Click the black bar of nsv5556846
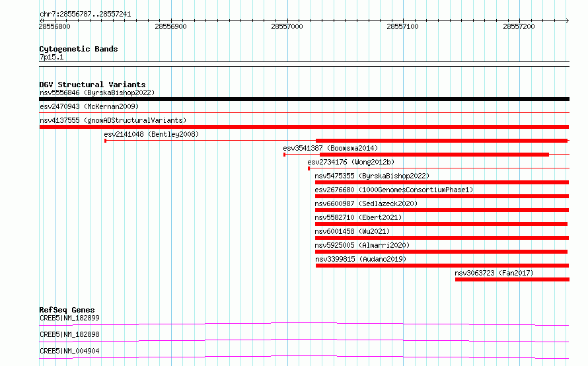Viewport: 588px width, 366px height. [x=304, y=99]
